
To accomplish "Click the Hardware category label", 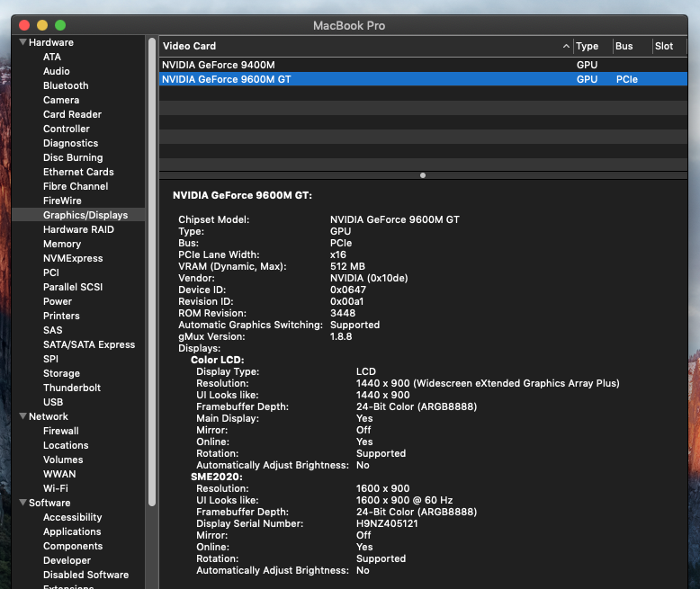I will point(51,42).
